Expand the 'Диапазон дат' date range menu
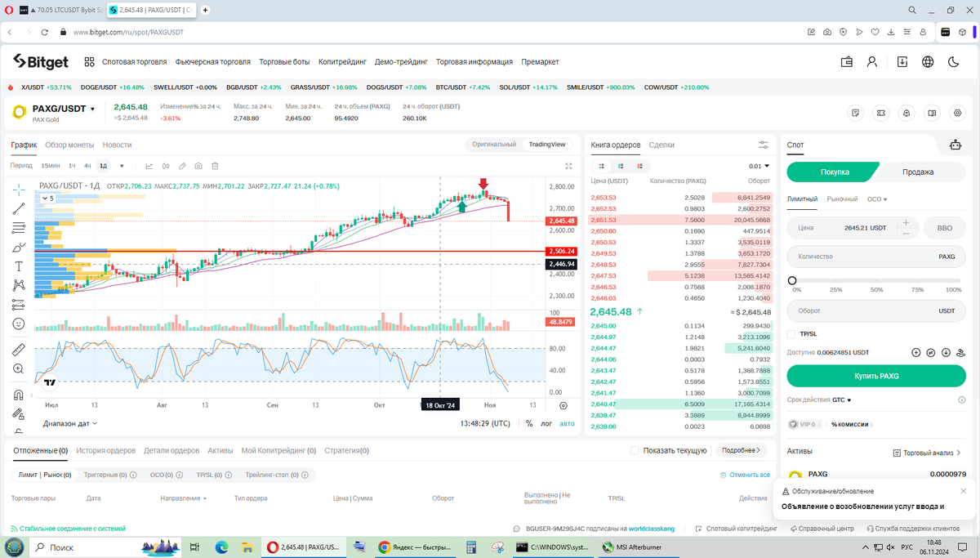 point(70,423)
